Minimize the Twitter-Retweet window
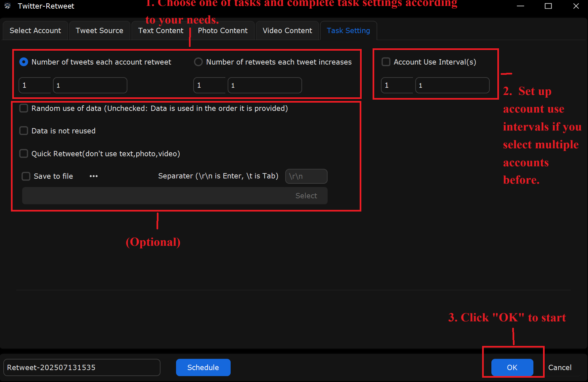The width and height of the screenshot is (588, 382). (x=520, y=6)
